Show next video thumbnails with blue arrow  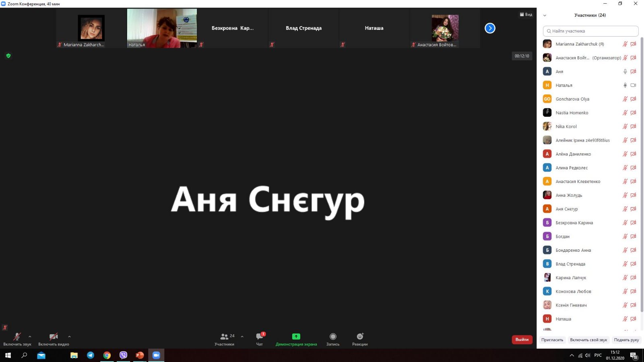click(x=490, y=28)
